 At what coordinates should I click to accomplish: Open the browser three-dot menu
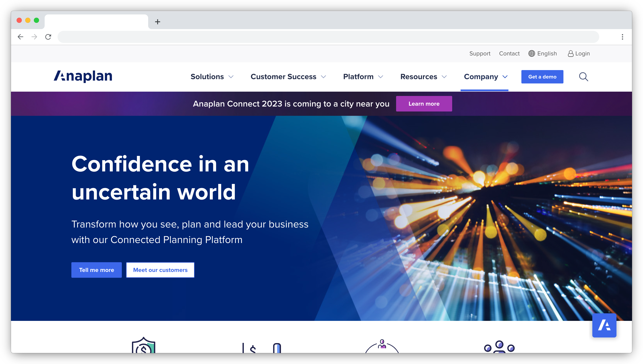[622, 37]
